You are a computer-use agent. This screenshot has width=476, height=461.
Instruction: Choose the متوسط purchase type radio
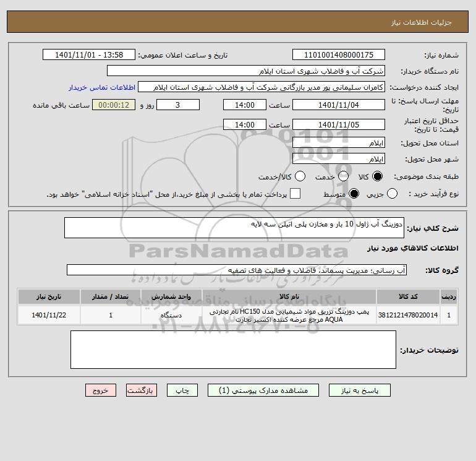[354, 194]
